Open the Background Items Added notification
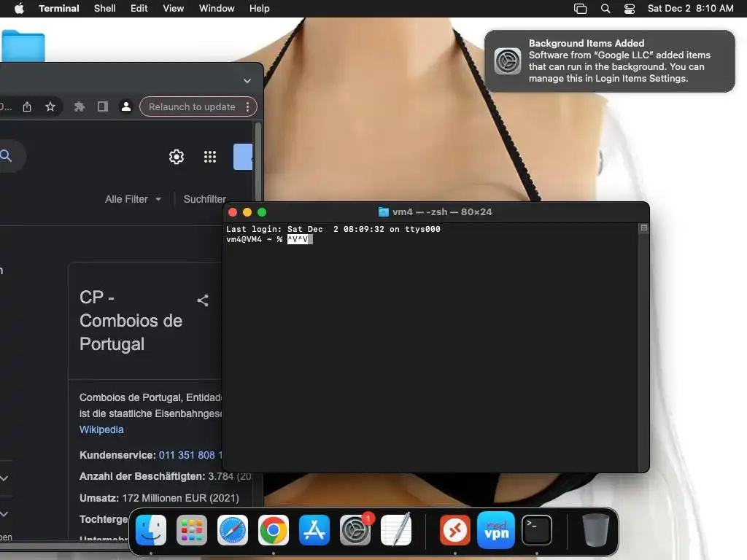The width and height of the screenshot is (747, 560). (x=610, y=61)
